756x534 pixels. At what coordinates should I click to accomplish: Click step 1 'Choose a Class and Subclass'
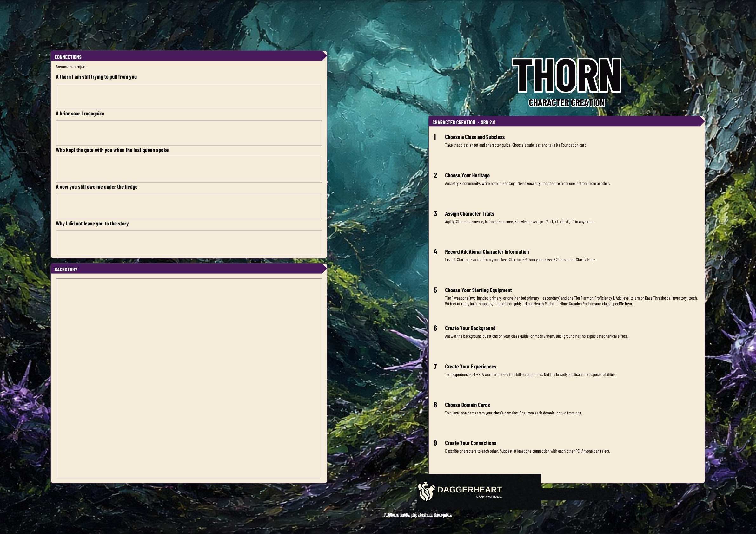pos(474,137)
